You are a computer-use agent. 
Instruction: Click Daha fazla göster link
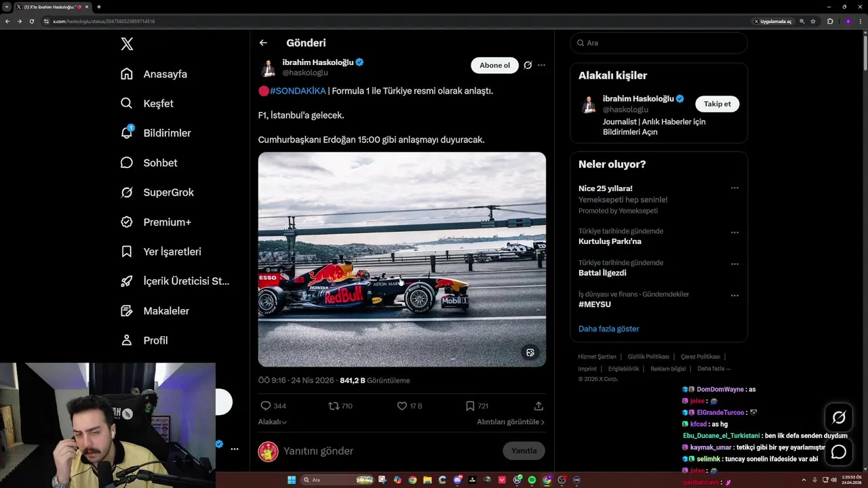click(609, 329)
